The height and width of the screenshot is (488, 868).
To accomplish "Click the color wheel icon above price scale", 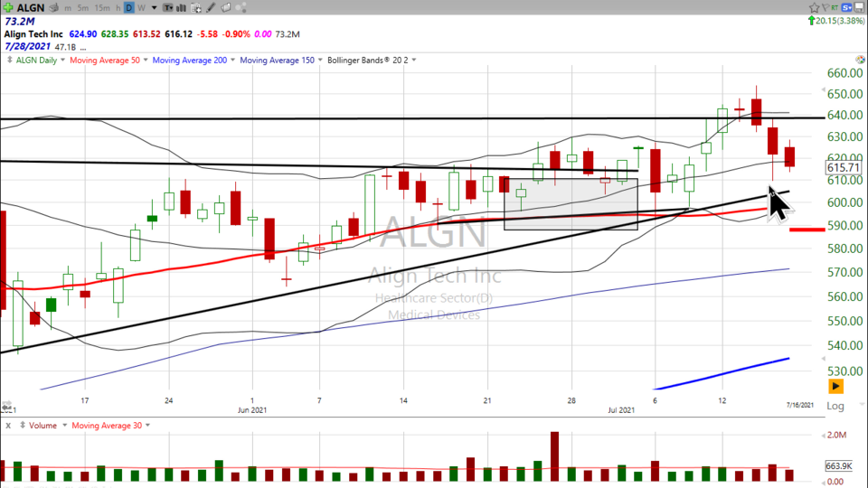I will click(x=860, y=60).
